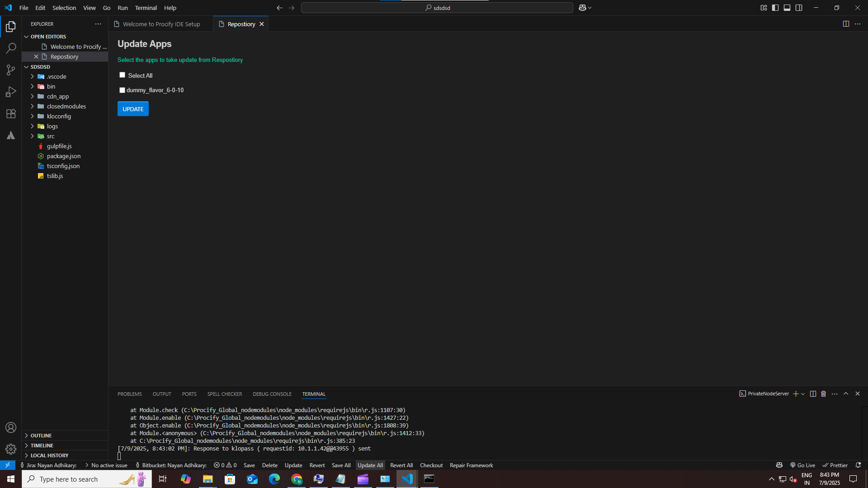Collapse the SDSDSD folder section

coord(26,67)
